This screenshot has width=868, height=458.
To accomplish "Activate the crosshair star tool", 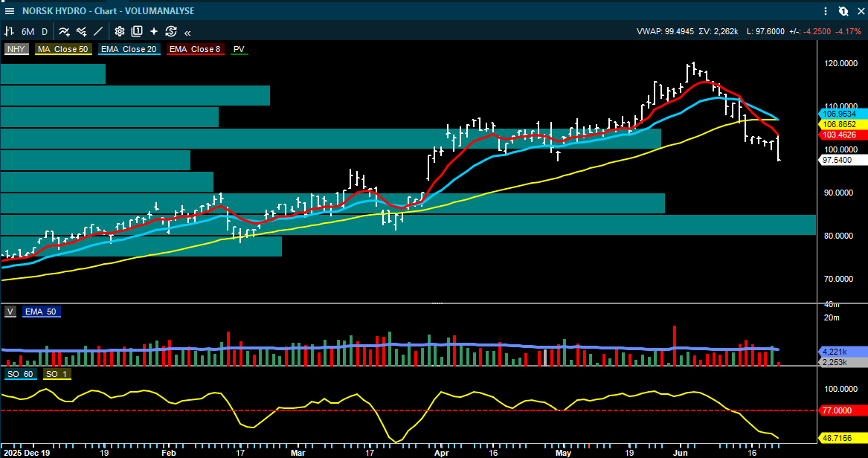I will [x=153, y=31].
